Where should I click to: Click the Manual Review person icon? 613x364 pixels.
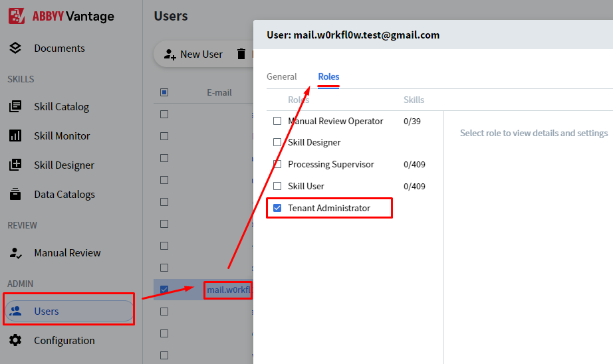(15, 252)
